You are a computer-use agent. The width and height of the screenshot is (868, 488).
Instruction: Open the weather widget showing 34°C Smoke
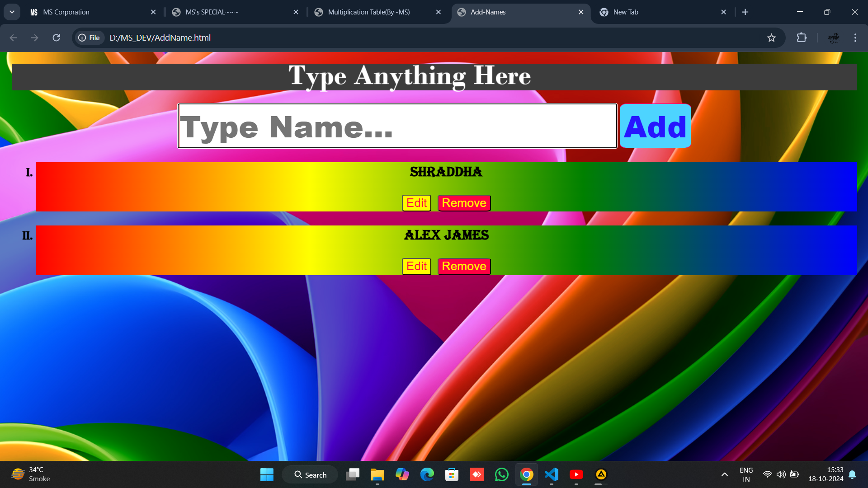pos(31,474)
